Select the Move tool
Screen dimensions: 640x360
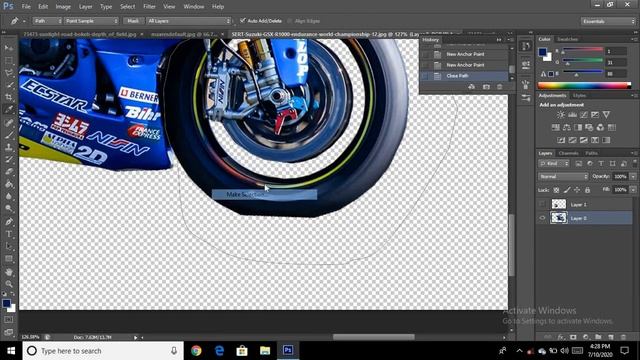[9, 48]
